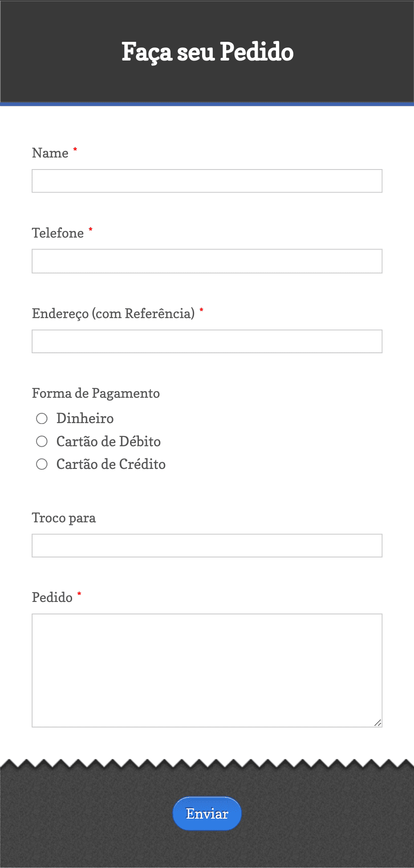Click the Forma de Pagamento heading label
Screen dimensions: 414x868
(96, 394)
